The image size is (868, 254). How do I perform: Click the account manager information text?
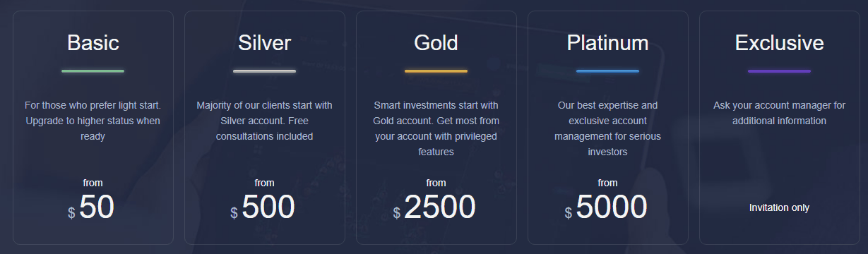(x=779, y=113)
